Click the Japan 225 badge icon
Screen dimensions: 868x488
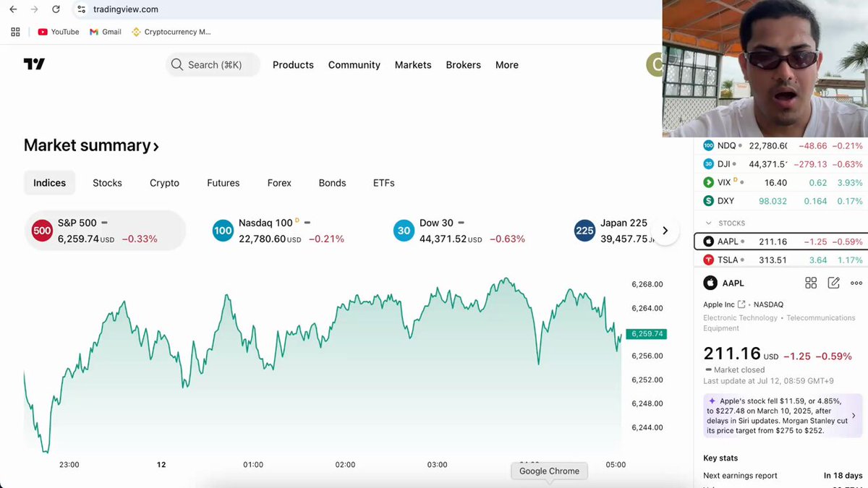584,231
